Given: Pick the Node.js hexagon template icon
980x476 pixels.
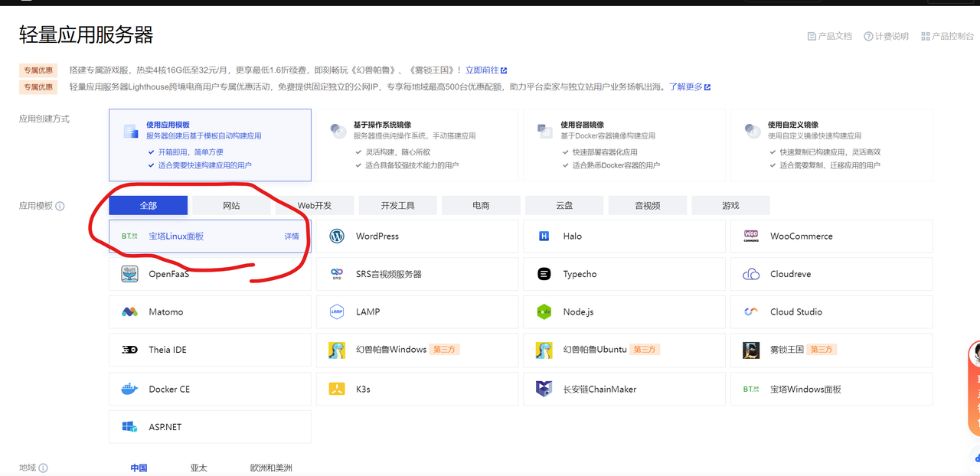Looking at the screenshot, I should pos(544,312).
